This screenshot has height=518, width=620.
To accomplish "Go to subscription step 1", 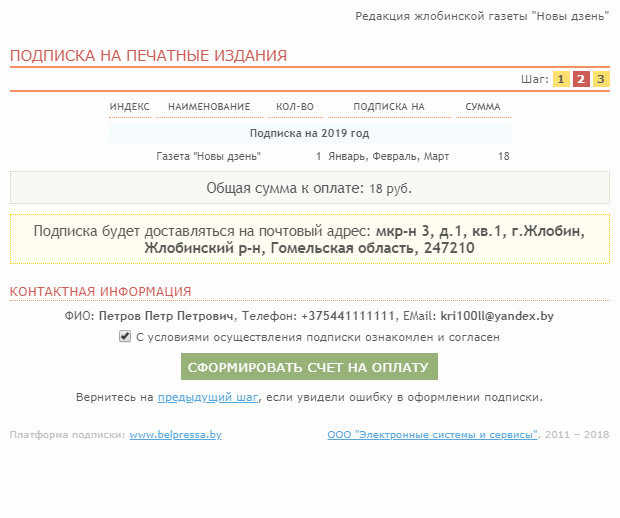I will (x=561, y=79).
